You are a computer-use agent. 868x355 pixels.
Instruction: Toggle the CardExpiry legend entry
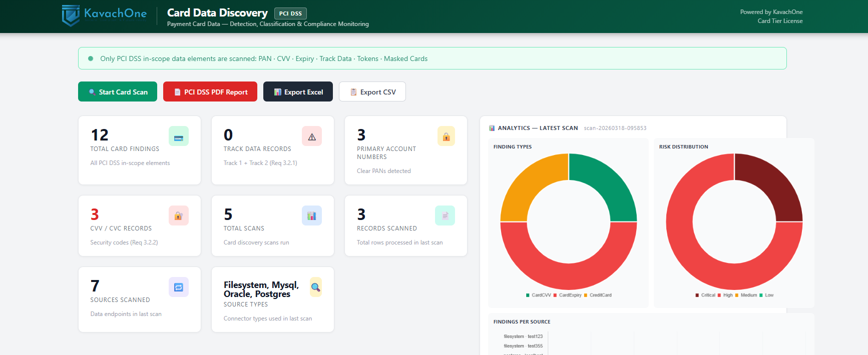(x=568, y=295)
